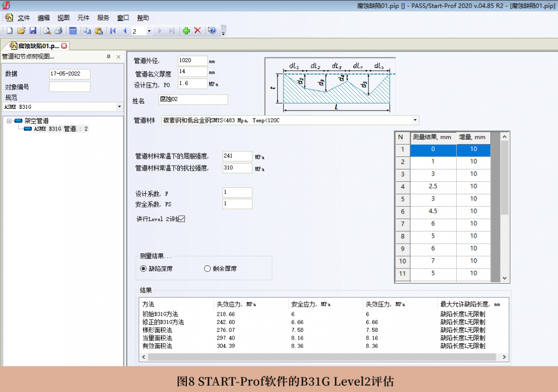Select the 有效面积法 result row
This screenshot has height=392, width=558.
click(x=323, y=346)
